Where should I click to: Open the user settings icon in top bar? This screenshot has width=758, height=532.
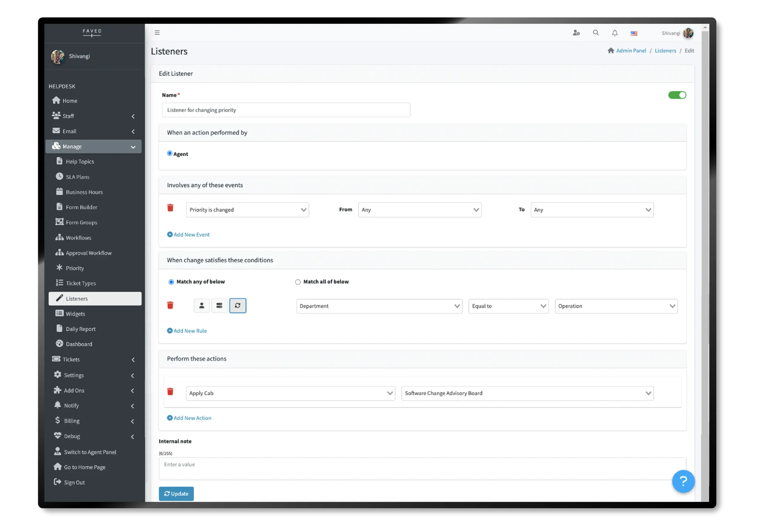[x=576, y=33]
